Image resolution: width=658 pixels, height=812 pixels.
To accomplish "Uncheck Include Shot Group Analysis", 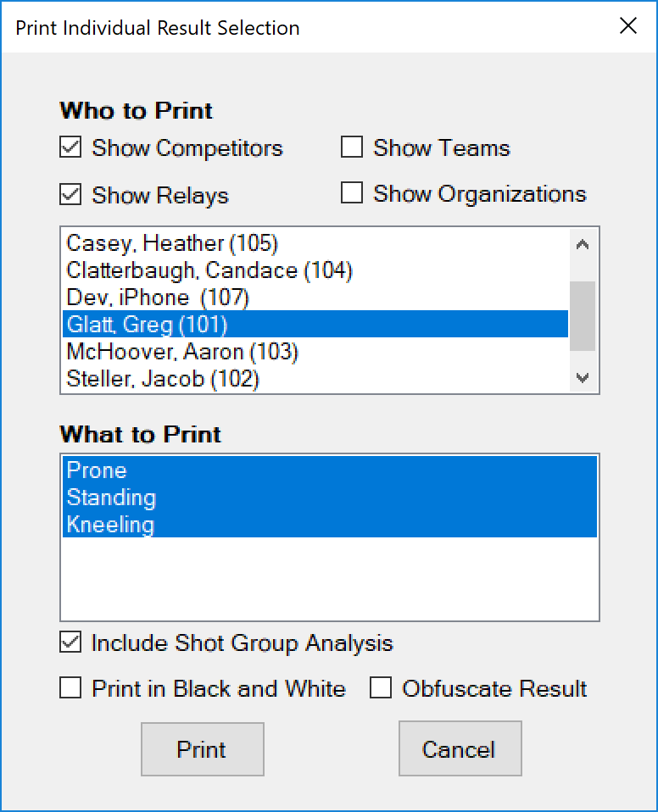I will click(70, 642).
